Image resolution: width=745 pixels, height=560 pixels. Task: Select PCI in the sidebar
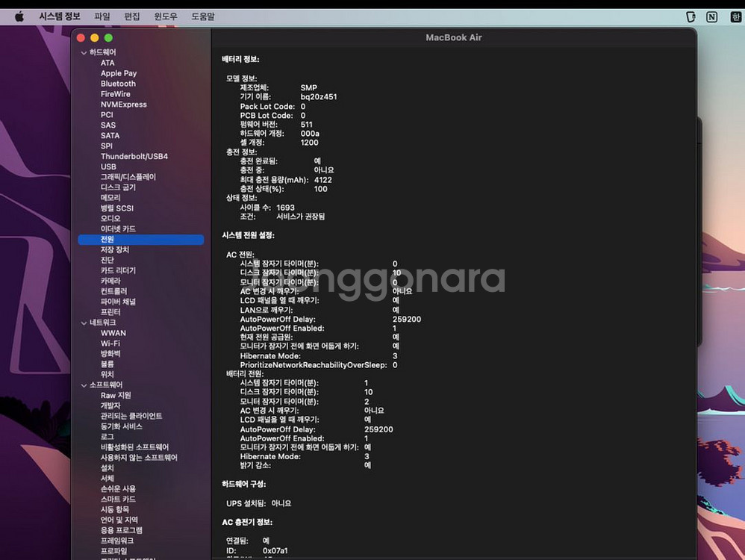(107, 115)
